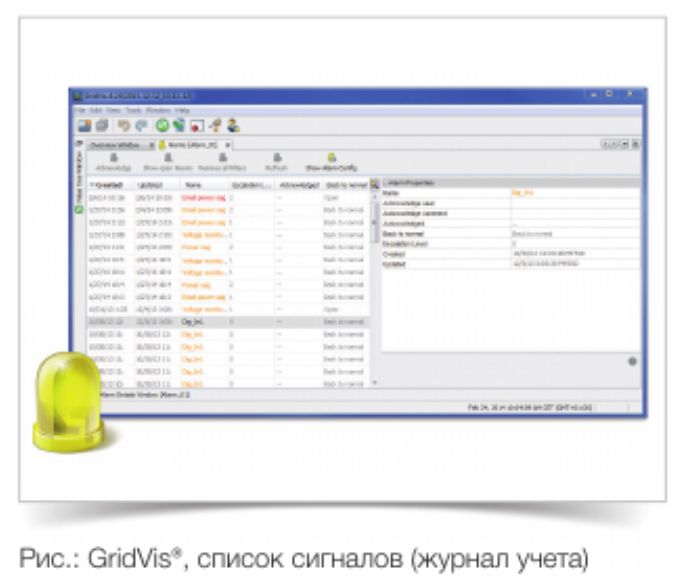Close the Alarms tab
Screen dimensions: 684x581
pyautogui.click(x=228, y=145)
